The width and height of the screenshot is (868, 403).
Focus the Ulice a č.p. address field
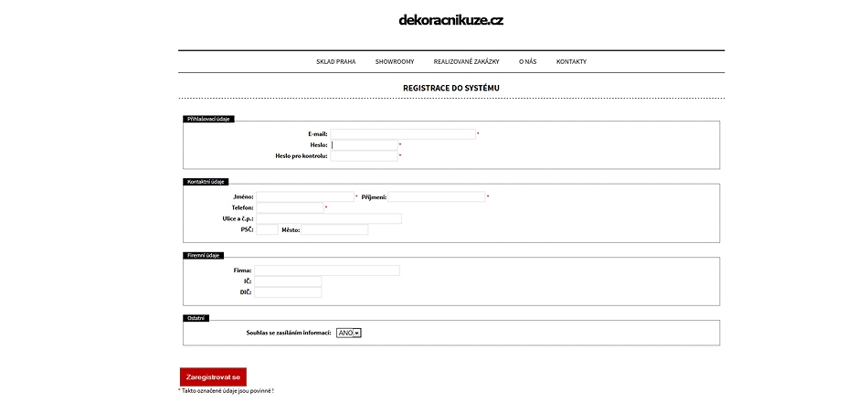pyautogui.click(x=329, y=218)
